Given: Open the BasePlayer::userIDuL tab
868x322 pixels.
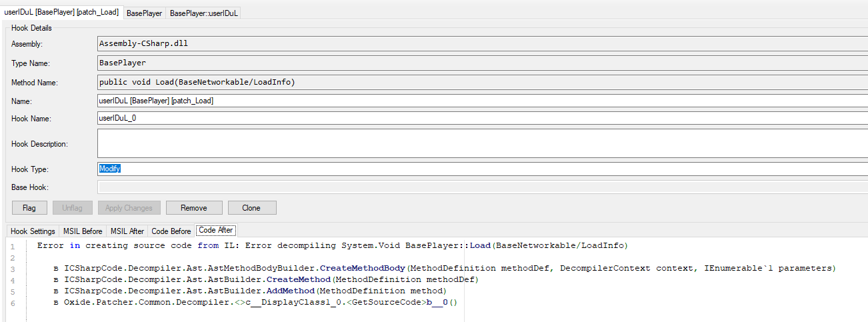Looking at the screenshot, I should (x=203, y=13).
